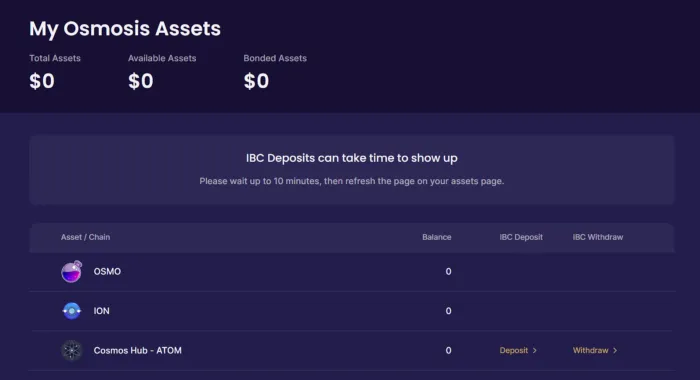Click the Cosmos Hub ATOM icon
This screenshot has height=380, width=700.
point(71,351)
